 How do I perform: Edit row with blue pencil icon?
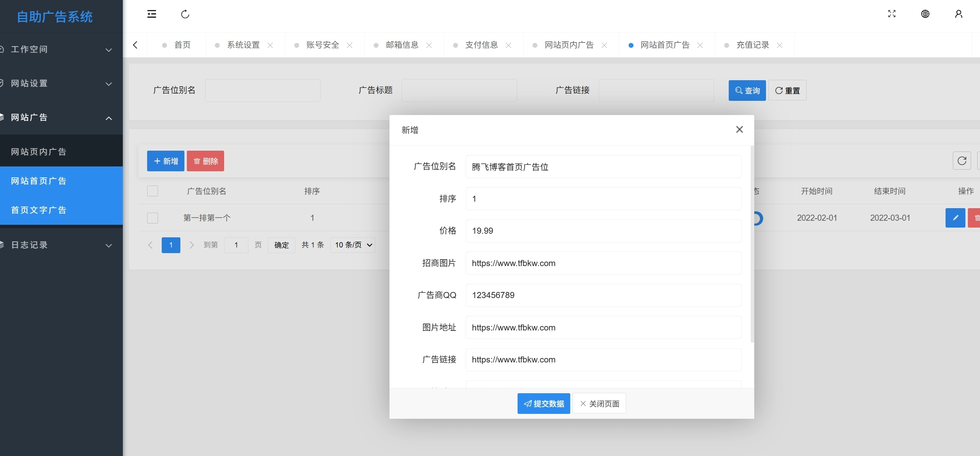tap(955, 218)
